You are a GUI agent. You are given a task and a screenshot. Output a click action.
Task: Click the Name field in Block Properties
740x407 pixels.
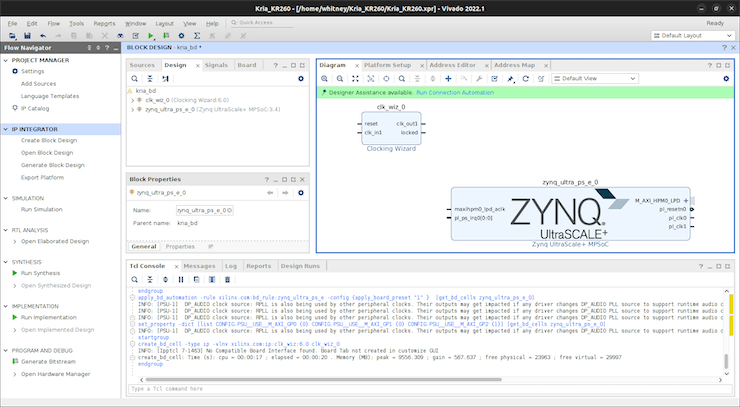tap(204, 211)
